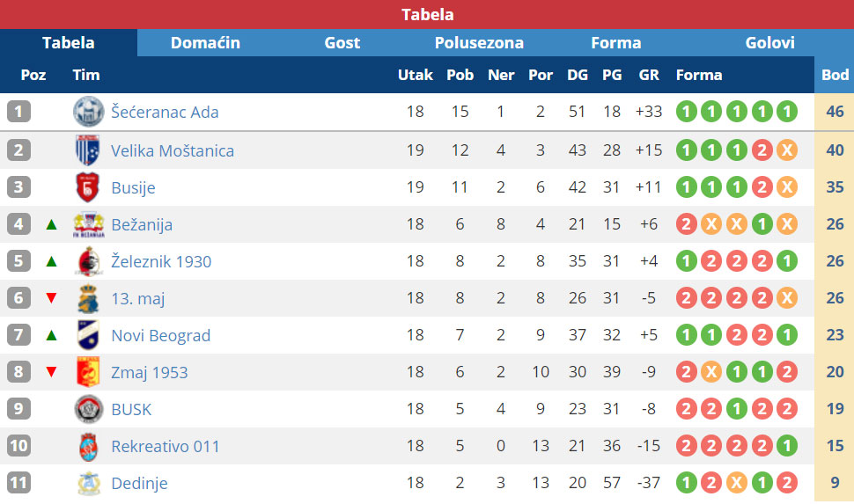Image resolution: width=854 pixels, height=504 pixels.
Task: Click Šećeranac Ada's latest green form result
Action: [x=787, y=112]
